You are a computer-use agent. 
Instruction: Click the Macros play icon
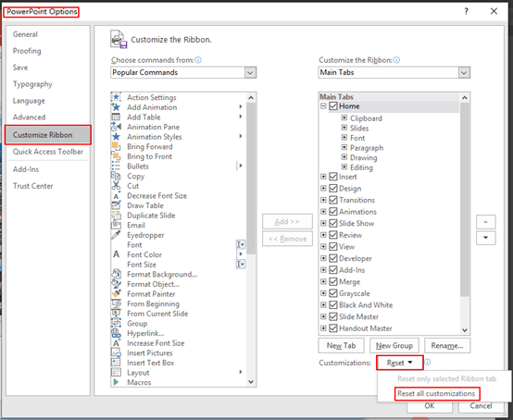[116, 382]
